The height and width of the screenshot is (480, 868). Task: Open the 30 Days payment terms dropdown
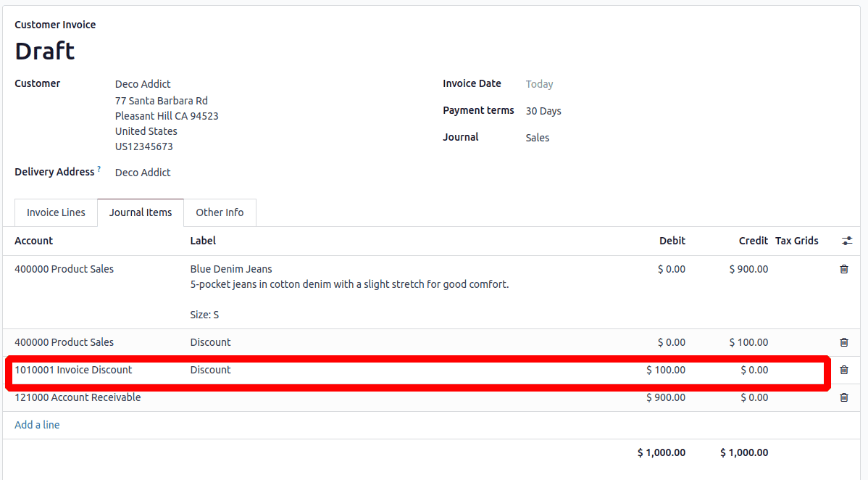click(x=543, y=111)
